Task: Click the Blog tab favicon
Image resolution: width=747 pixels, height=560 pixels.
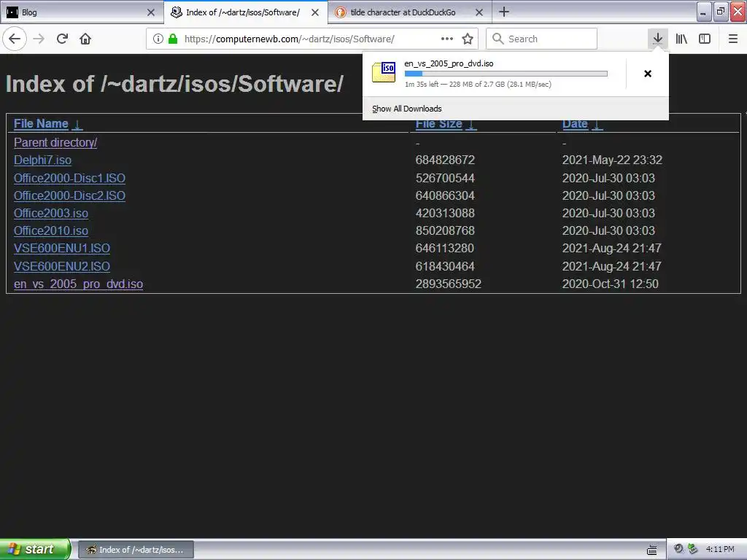Action: [12, 12]
